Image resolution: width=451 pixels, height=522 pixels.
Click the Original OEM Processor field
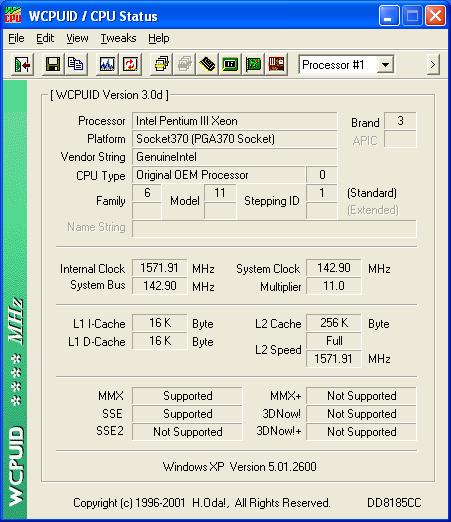coord(219,175)
